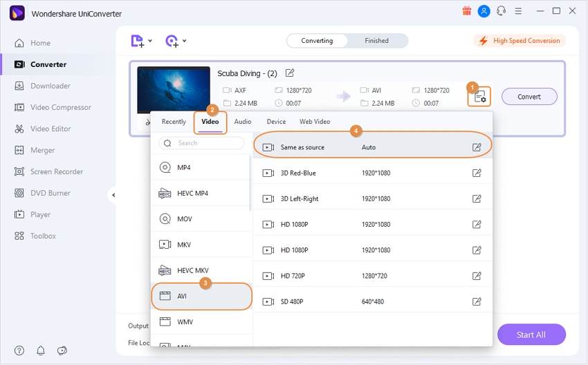This screenshot has width=588, height=365.
Task: Open the feedback icon at bottom left
Action: [62, 350]
